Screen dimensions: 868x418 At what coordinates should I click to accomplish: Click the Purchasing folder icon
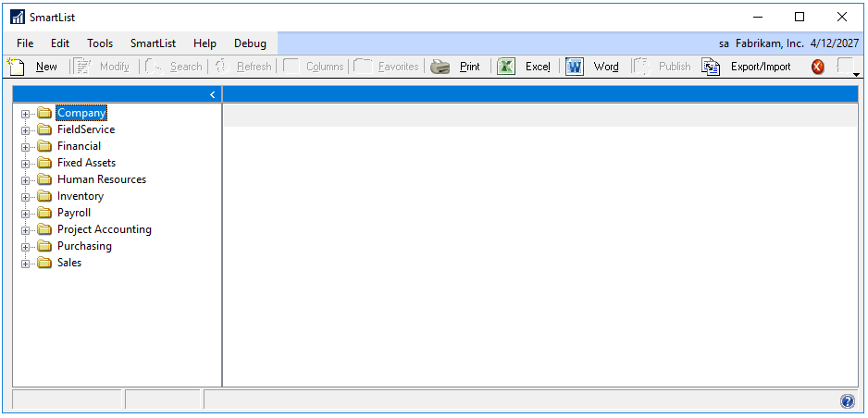(44, 246)
